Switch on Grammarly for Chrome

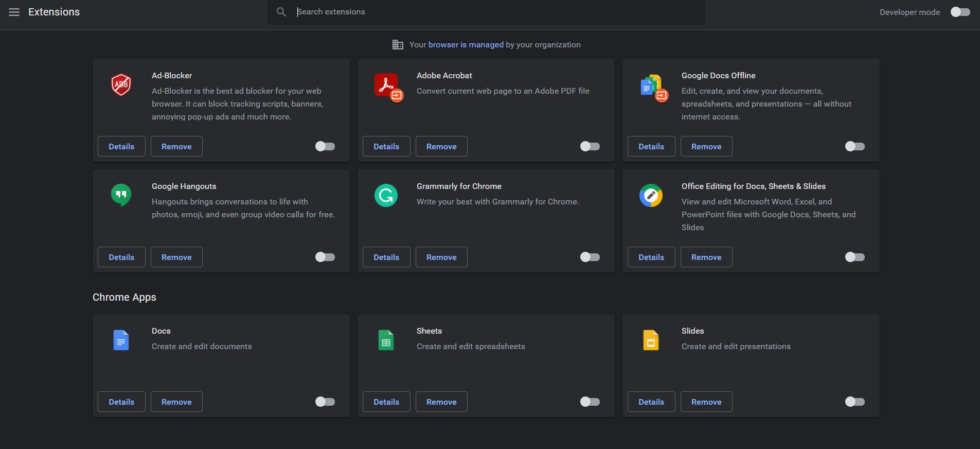(590, 257)
